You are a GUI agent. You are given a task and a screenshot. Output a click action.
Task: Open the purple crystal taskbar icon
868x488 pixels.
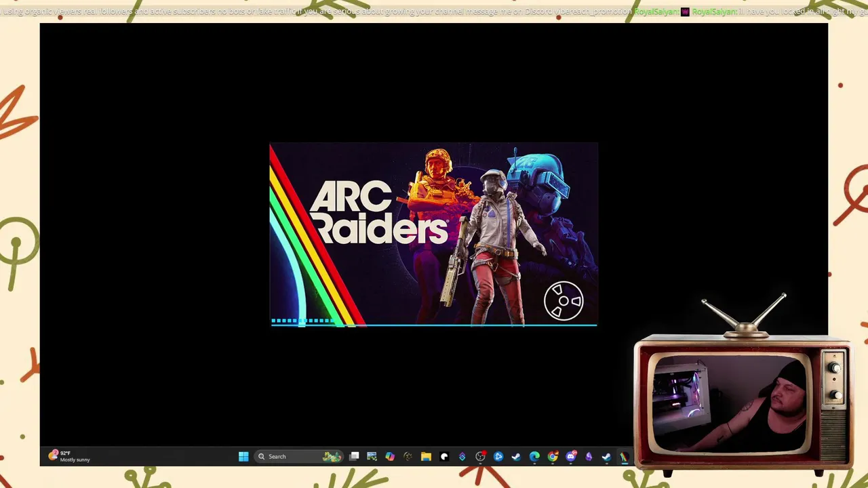589,456
